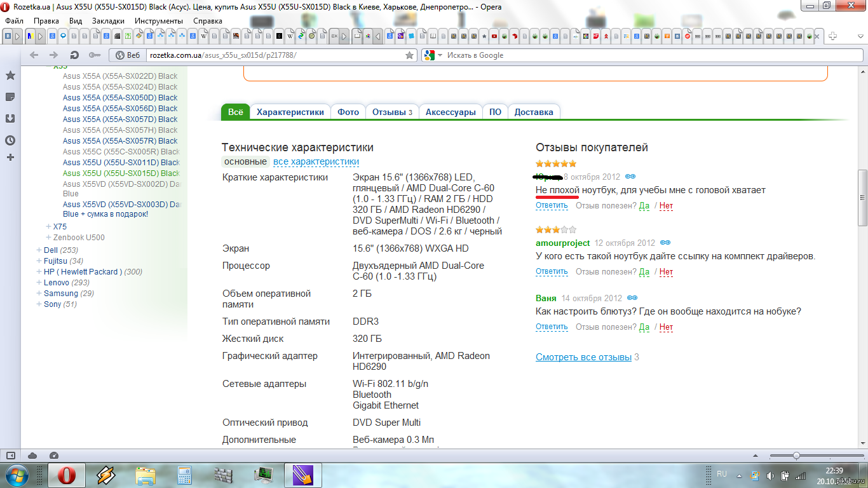Toggle Opera Turbo in the status bar
The image size is (868, 488).
54,456
